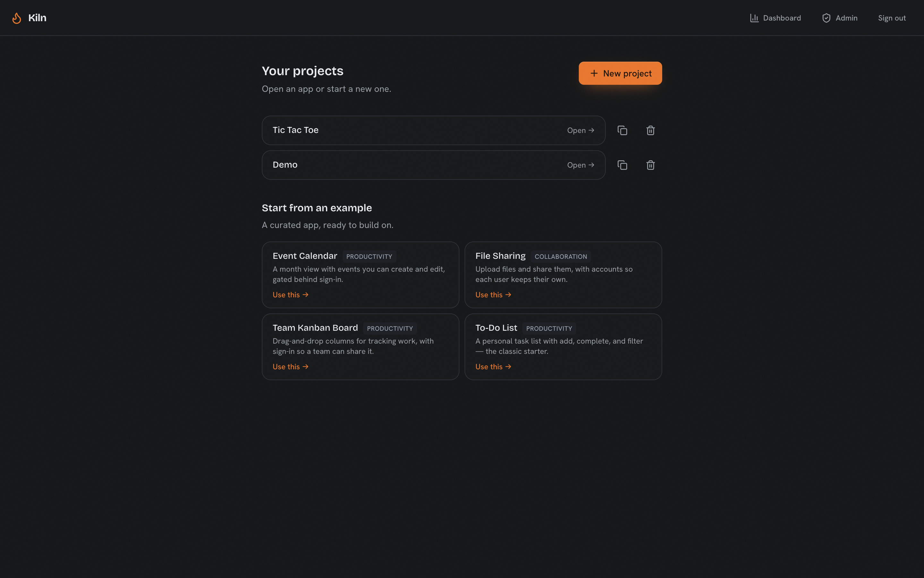Viewport: 924px width, 578px height.
Task: Use this for the Team Kanban Board example
Action: (291, 367)
